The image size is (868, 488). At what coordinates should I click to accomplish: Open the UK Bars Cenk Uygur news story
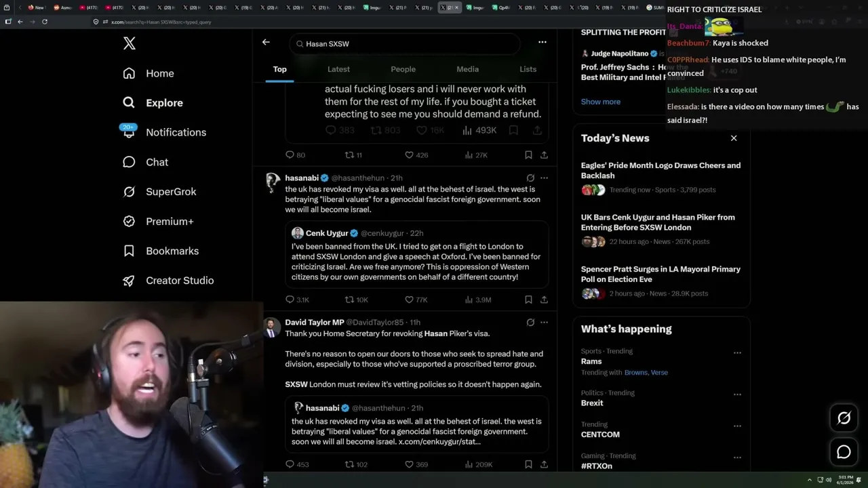661,230
